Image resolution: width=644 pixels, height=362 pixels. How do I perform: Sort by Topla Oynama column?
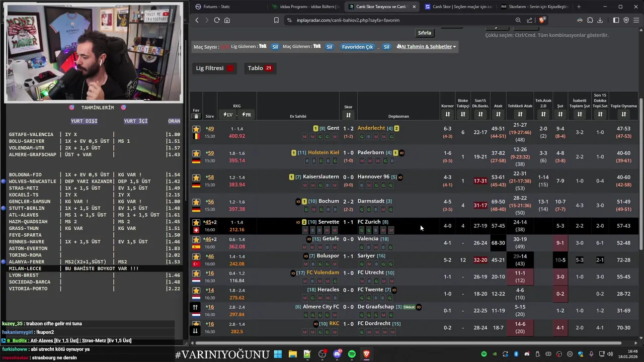pos(623,115)
